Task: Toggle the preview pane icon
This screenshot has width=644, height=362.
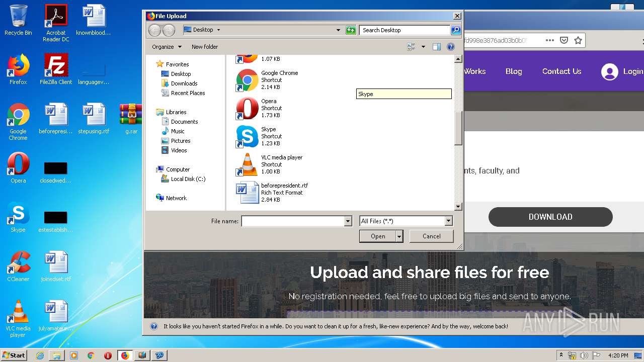Action: pyautogui.click(x=437, y=47)
